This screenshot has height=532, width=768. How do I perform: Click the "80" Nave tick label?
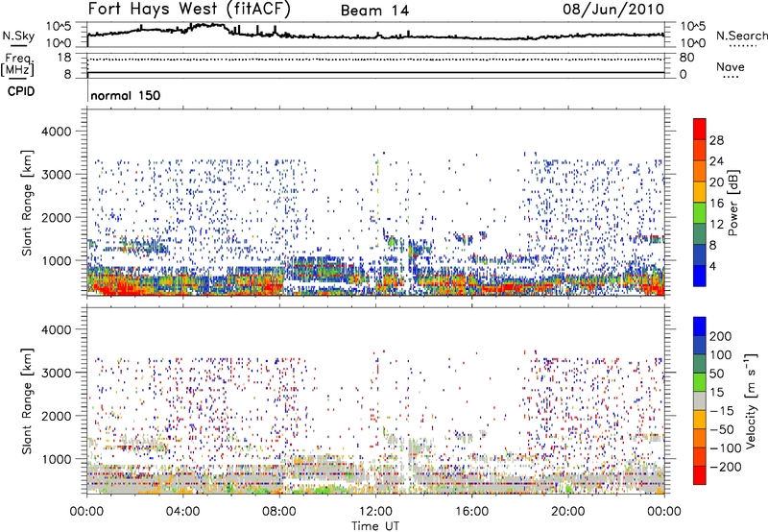click(x=686, y=58)
